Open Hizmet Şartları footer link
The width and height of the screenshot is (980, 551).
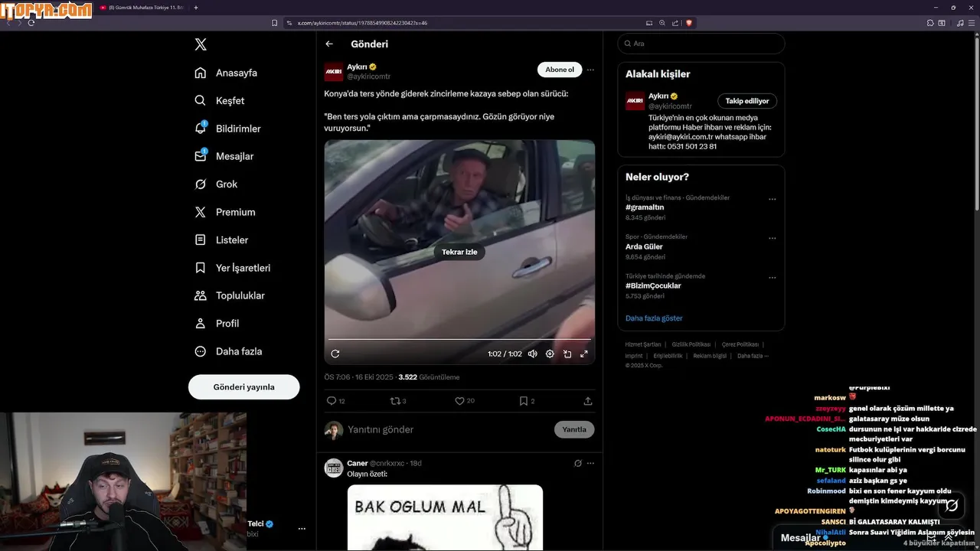643,344
